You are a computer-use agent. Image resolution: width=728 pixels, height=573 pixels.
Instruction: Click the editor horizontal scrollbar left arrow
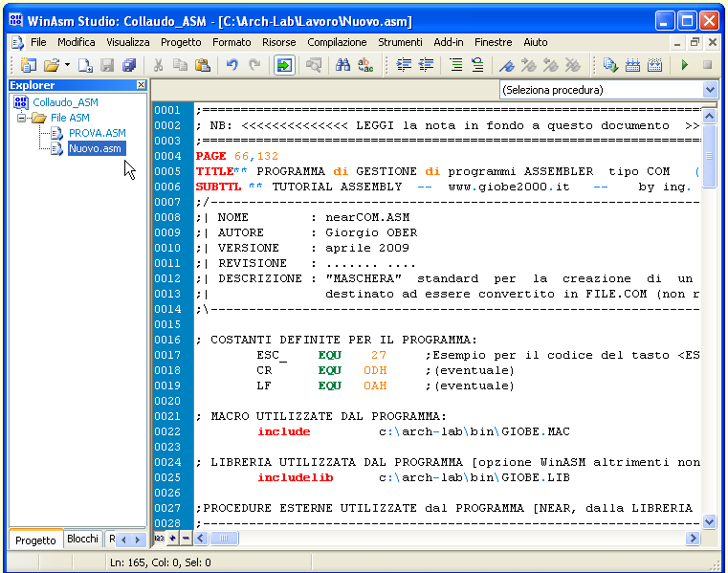click(x=201, y=539)
